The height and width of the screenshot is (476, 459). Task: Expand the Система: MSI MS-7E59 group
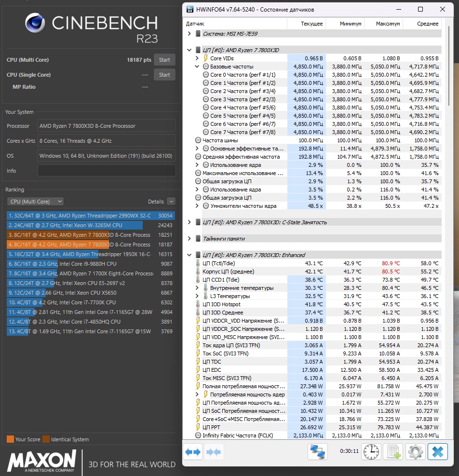[189, 34]
